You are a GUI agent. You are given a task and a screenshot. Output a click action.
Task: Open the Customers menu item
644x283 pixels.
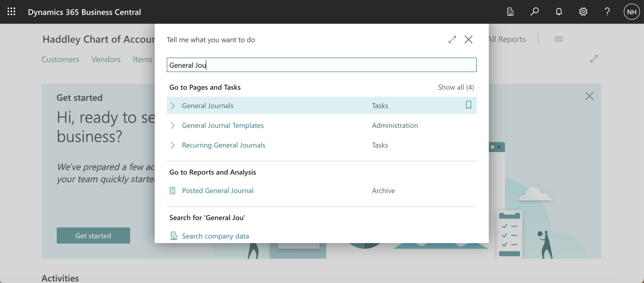(x=60, y=60)
